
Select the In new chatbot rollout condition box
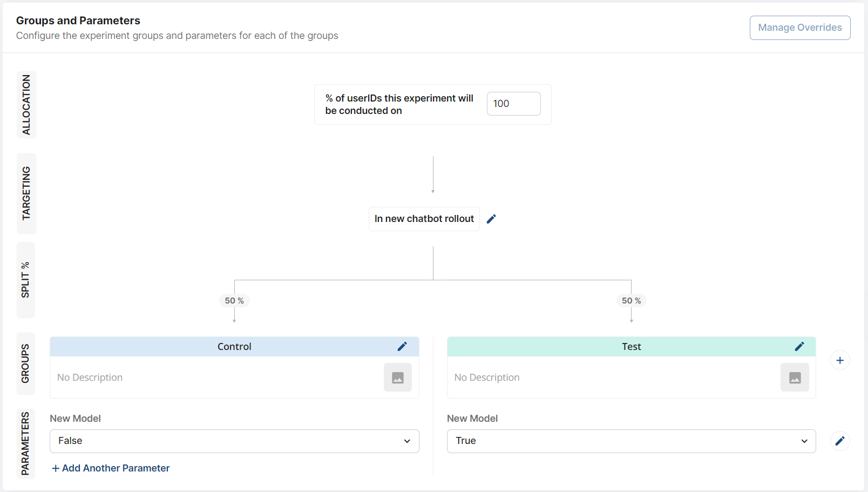click(x=424, y=219)
